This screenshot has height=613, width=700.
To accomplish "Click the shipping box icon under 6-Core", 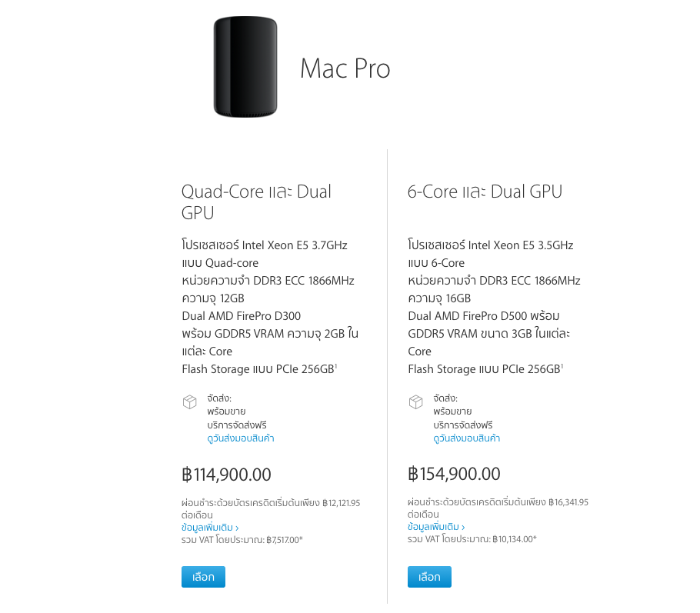I will (x=415, y=402).
